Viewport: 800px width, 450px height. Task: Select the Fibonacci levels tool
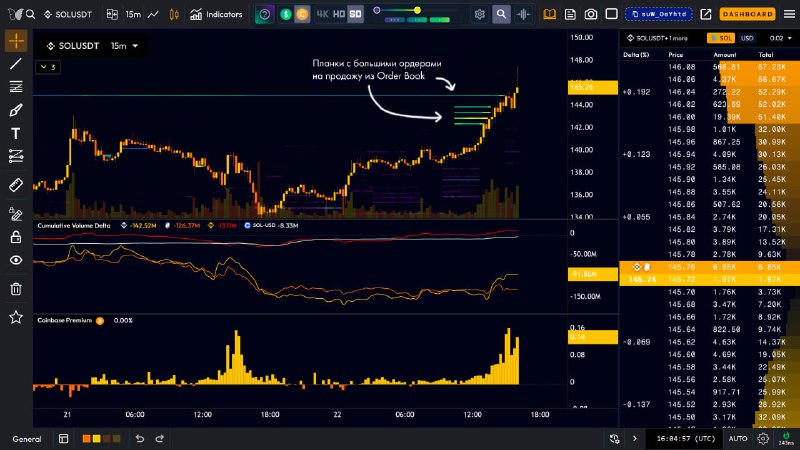(16, 87)
